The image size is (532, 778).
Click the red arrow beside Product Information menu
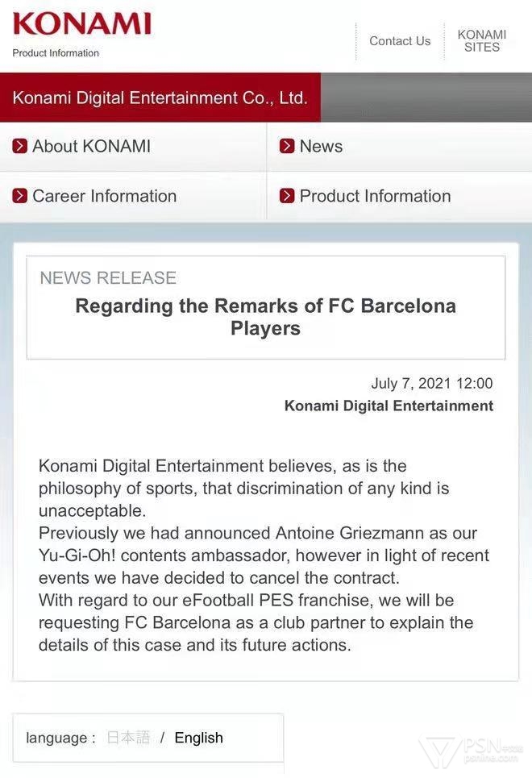pyautogui.click(x=287, y=196)
